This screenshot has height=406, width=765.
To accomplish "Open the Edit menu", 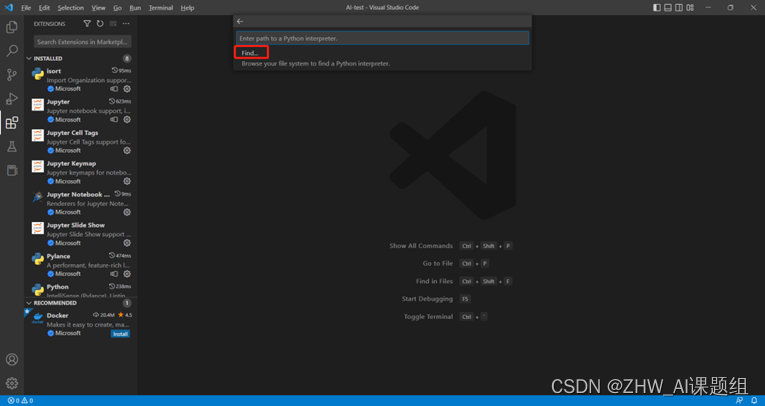I will click(44, 8).
